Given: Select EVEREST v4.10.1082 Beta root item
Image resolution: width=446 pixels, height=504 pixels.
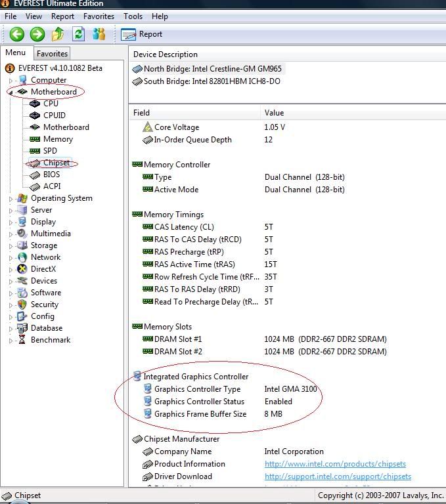Looking at the screenshot, I should click(60, 68).
